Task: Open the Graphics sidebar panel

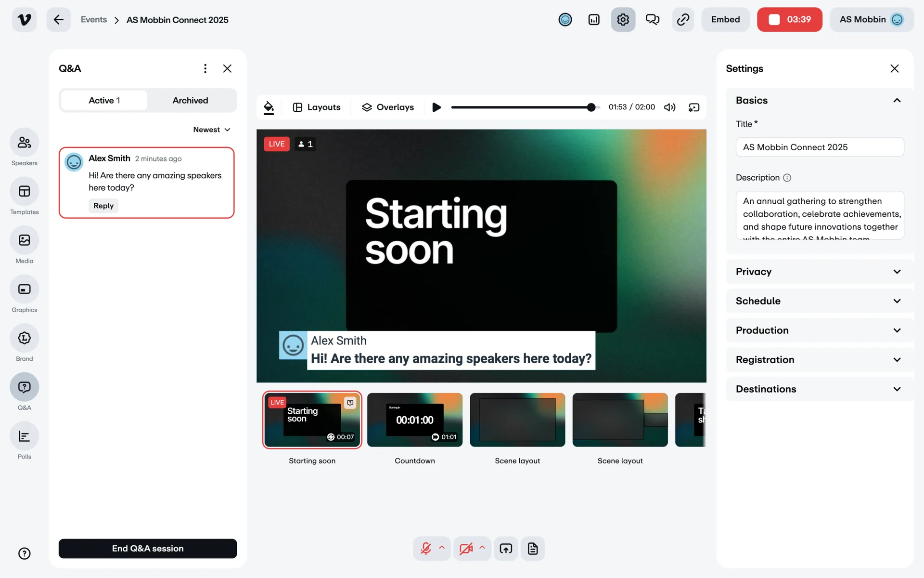Action: pos(24,289)
